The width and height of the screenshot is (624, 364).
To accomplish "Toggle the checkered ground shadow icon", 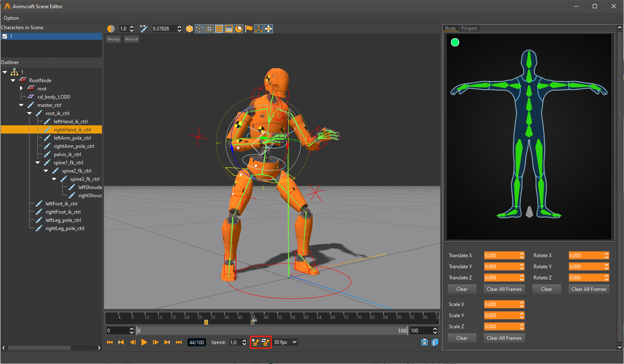I will coord(229,29).
